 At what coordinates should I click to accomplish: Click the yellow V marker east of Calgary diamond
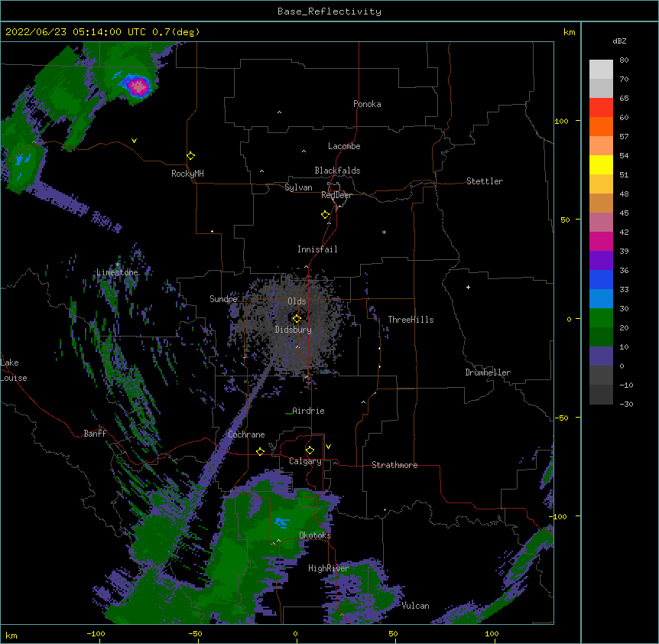click(328, 447)
